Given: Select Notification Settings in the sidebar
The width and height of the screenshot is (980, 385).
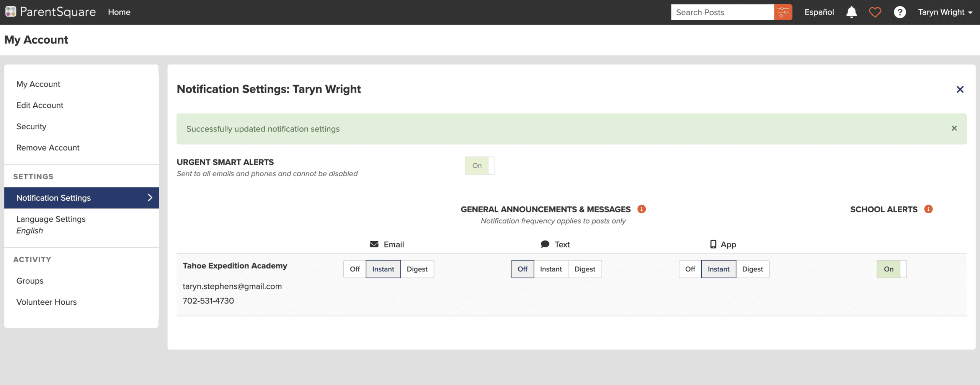Looking at the screenshot, I should [x=82, y=198].
